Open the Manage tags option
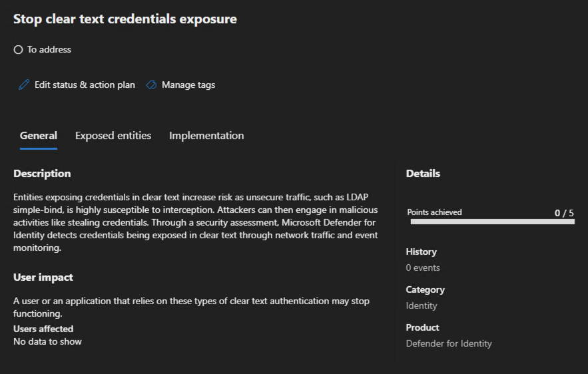 coord(188,85)
